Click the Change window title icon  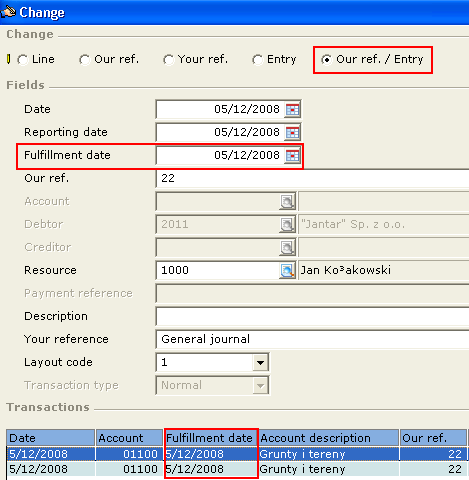click(x=8, y=12)
